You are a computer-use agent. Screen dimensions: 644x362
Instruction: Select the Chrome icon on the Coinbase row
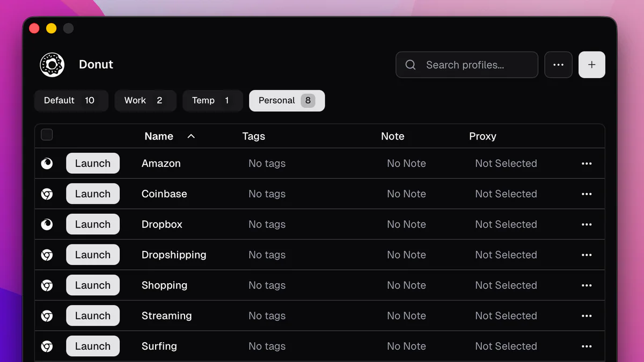coord(47,194)
